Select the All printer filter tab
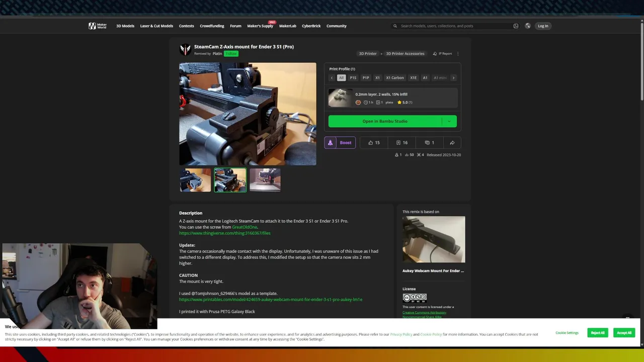Screen dimensions: 644x362 341,78
